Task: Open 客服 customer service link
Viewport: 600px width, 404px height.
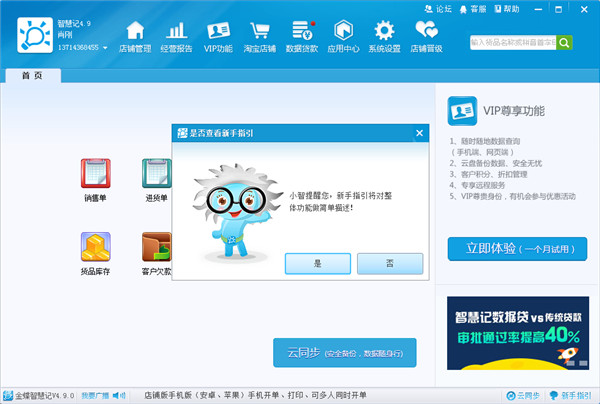Action: pyautogui.click(x=473, y=9)
